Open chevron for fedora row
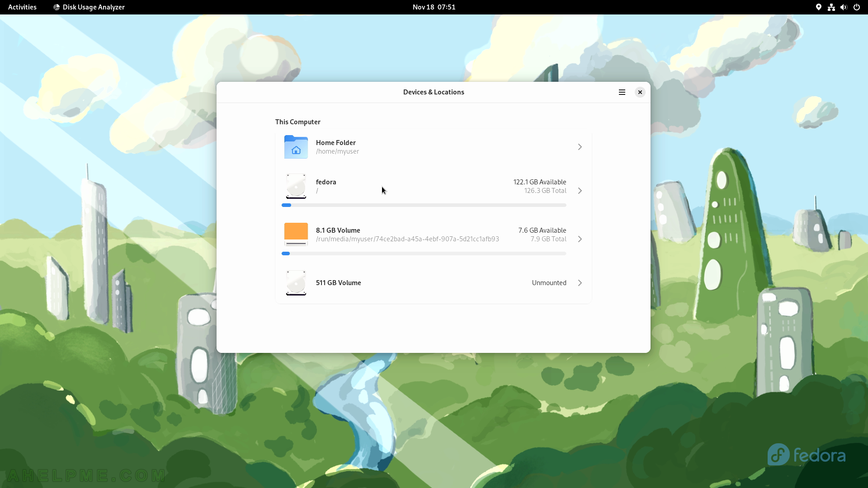Screen dimensions: 868x488 (580, 191)
